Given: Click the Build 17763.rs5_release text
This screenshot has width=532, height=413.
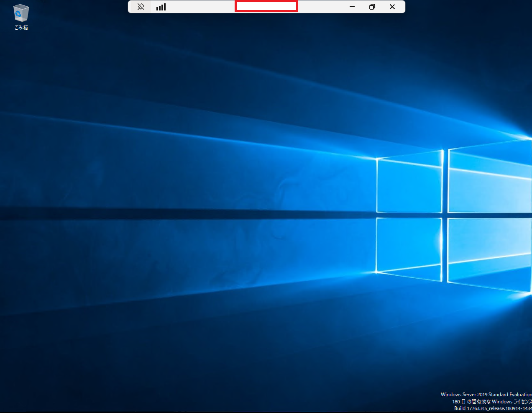Looking at the screenshot, I should 489,408.
